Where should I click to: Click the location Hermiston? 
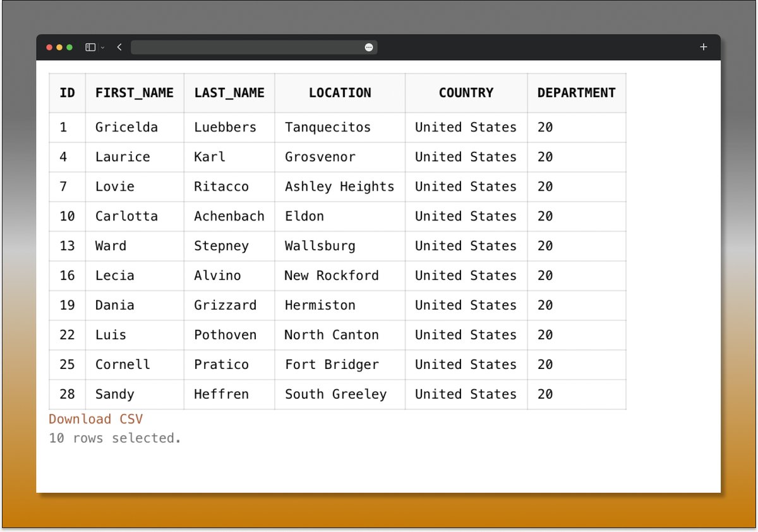(320, 305)
